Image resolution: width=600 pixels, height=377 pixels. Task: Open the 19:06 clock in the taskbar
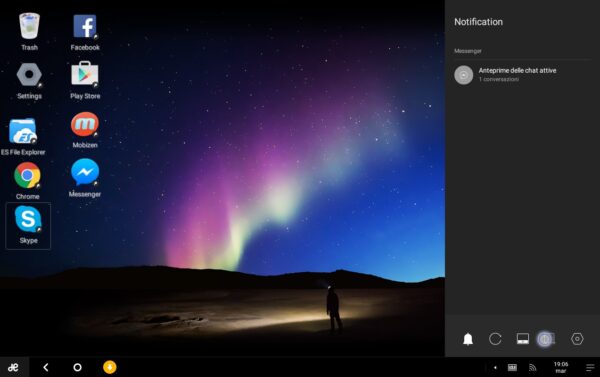[561, 367]
